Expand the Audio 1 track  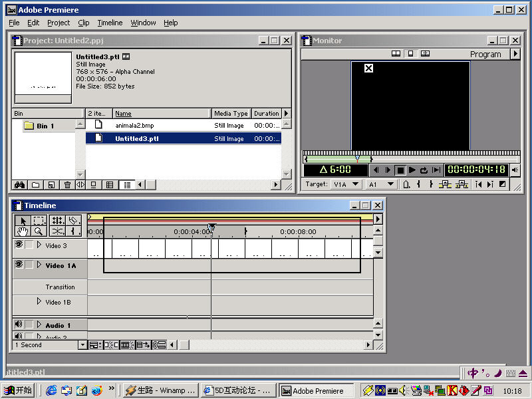(39, 325)
